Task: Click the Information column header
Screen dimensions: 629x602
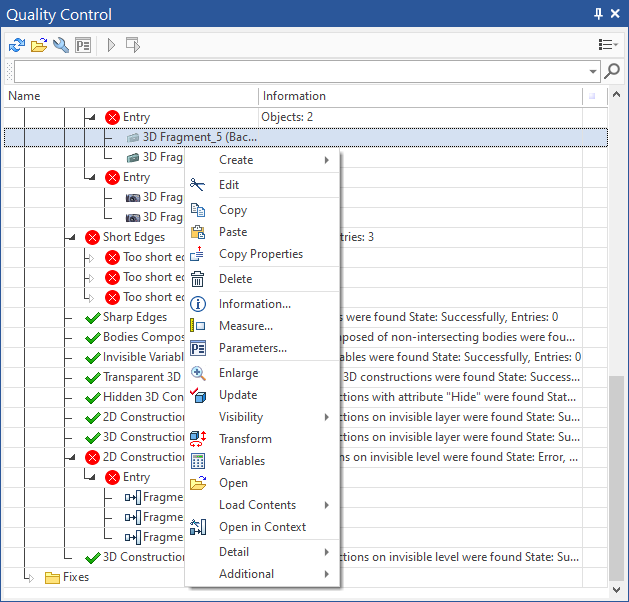Action: (420, 96)
